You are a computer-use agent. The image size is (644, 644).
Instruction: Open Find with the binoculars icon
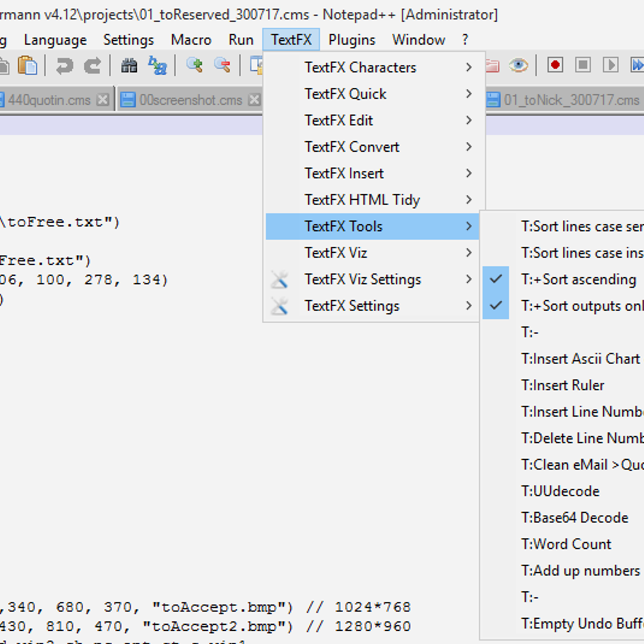[x=129, y=66]
